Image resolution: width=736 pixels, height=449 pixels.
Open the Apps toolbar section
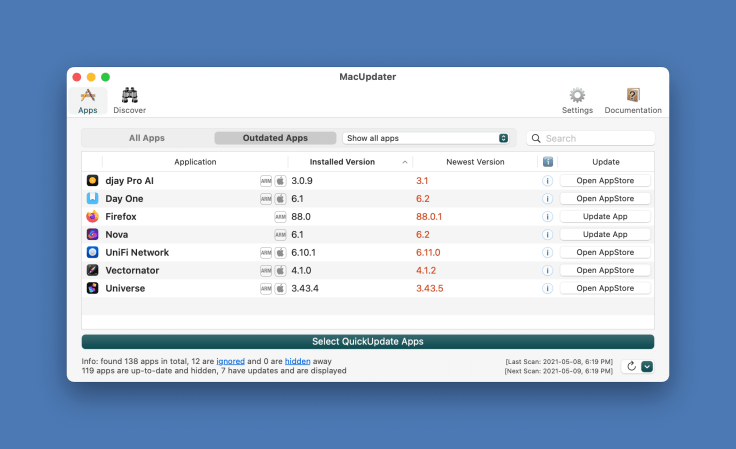pos(88,101)
